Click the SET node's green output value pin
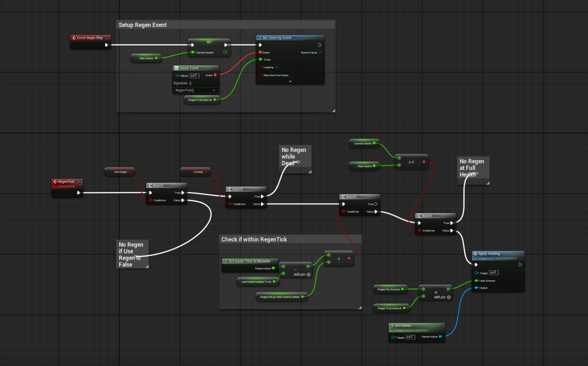Screen dimensions: 588x366 click(225, 52)
